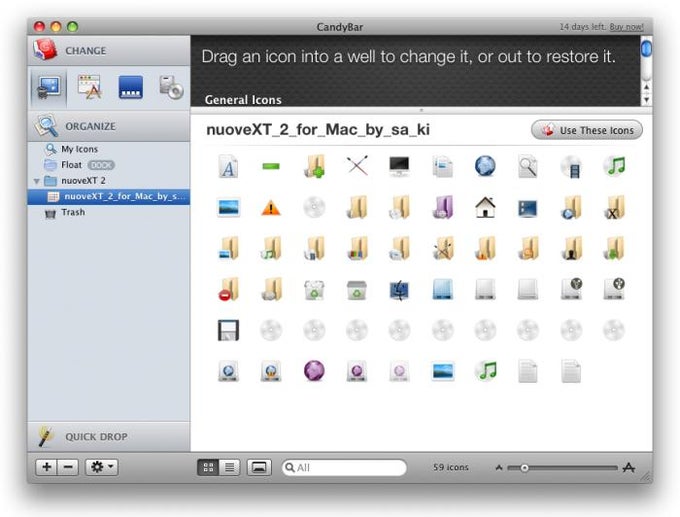The width and height of the screenshot is (680, 517).
Task: Select the full recycle trash icon
Action: click(x=314, y=290)
